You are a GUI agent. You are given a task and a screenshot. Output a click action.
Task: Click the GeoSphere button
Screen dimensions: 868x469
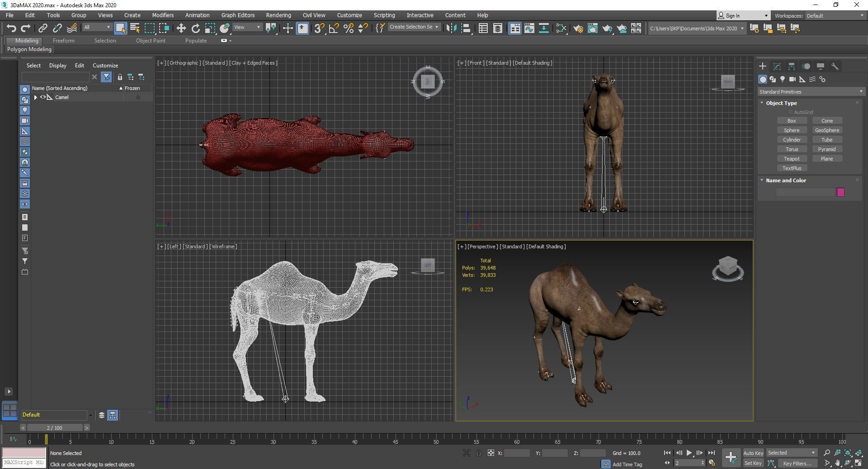827,130
